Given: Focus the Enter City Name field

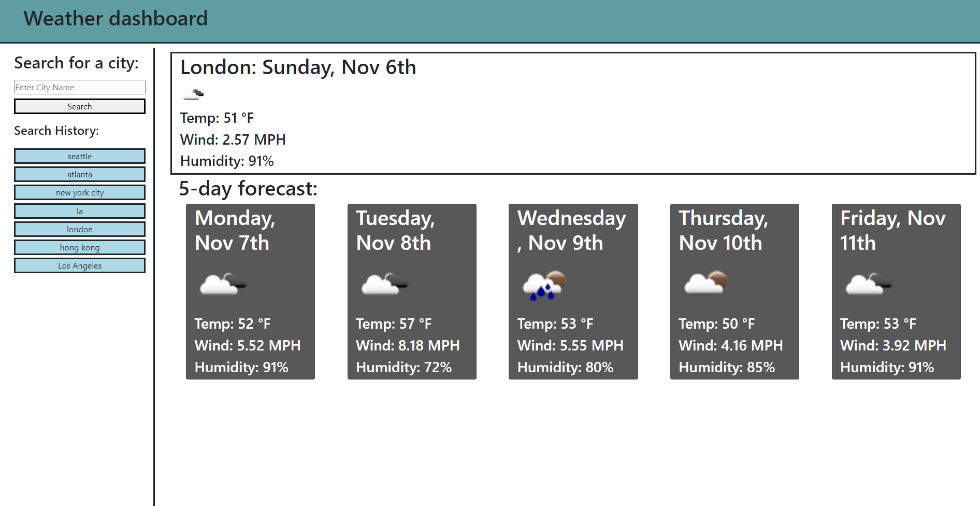Looking at the screenshot, I should pos(80,87).
